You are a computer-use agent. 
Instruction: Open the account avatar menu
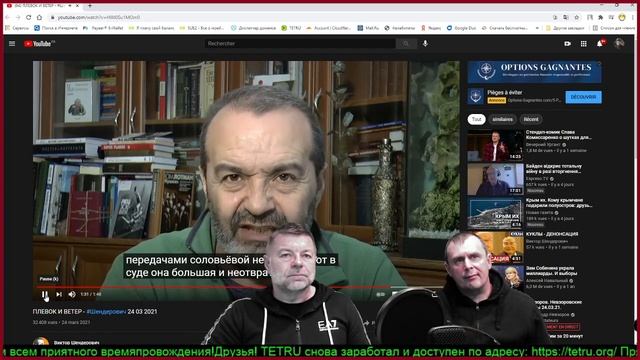[x=619, y=43]
